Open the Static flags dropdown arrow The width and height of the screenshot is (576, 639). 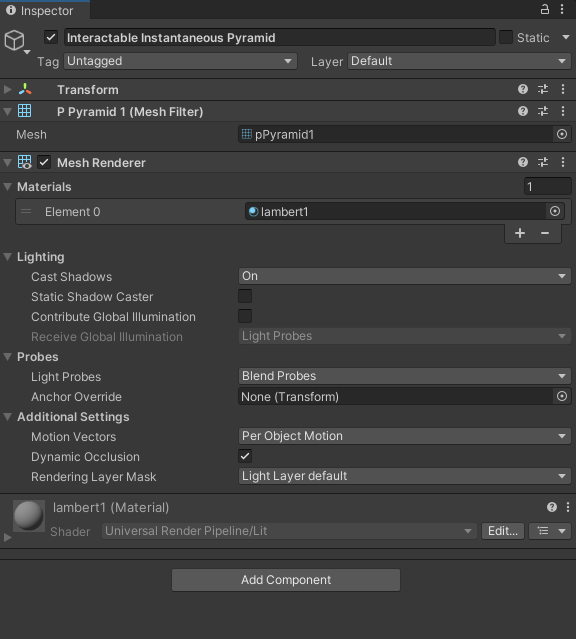(x=566, y=37)
